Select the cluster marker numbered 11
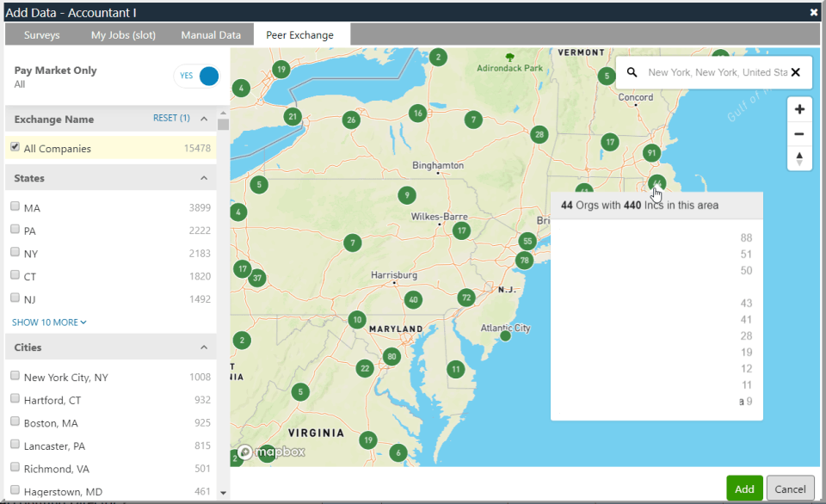 456,369
